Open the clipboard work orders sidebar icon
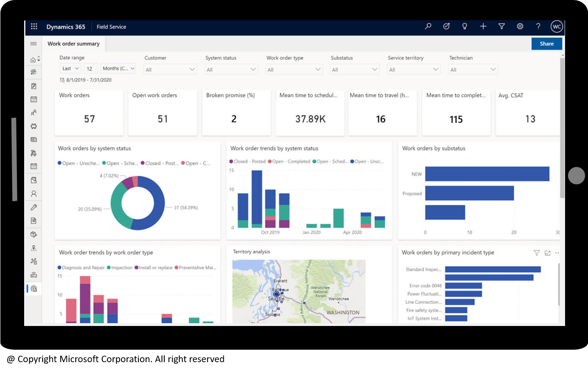Image resolution: width=588 pixels, height=371 pixels. pyautogui.click(x=34, y=86)
